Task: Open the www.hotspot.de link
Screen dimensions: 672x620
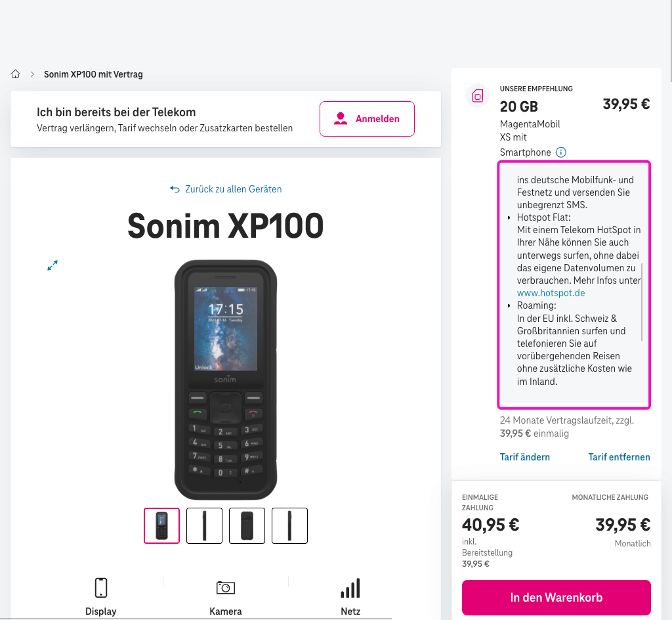Action: tap(551, 293)
